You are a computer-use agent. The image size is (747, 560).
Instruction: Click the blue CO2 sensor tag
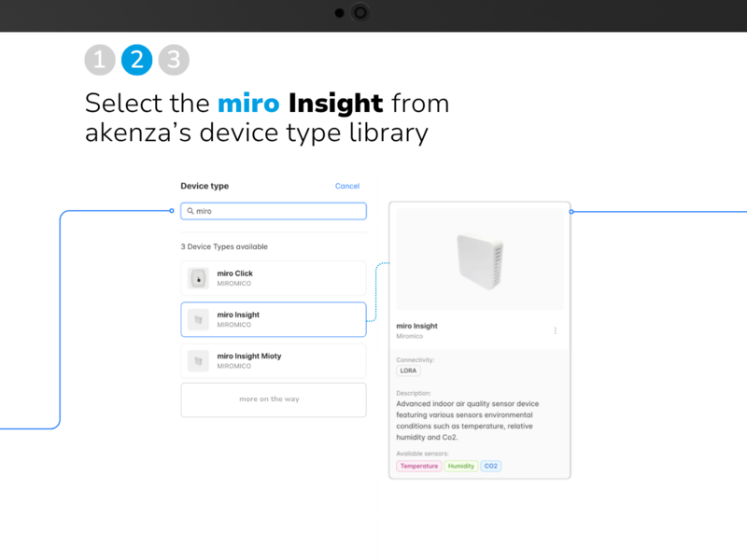(x=491, y=466)
